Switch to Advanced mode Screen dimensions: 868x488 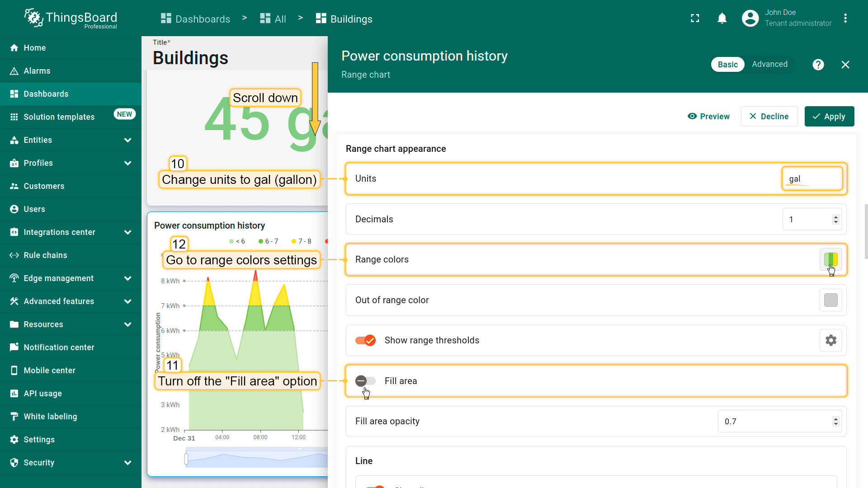tap(769, 64)
